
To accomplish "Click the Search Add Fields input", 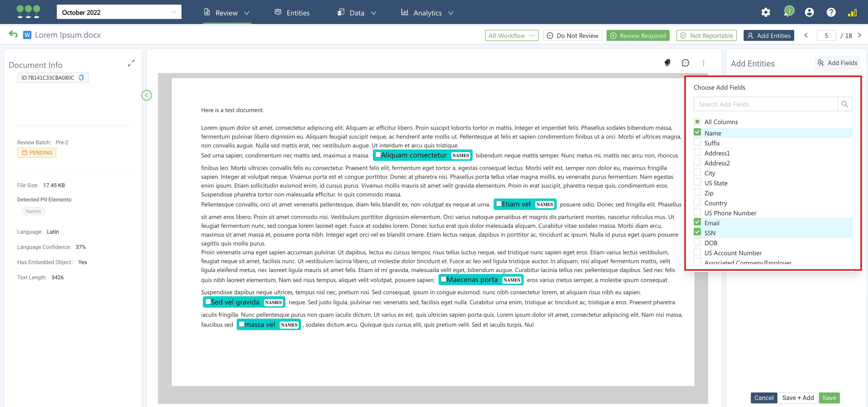I will point(765,104).
